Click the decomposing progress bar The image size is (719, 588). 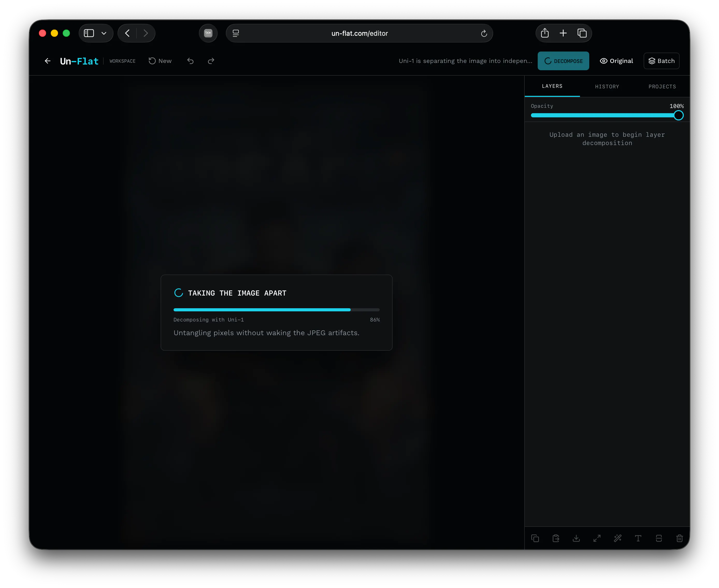click(276, 310)
